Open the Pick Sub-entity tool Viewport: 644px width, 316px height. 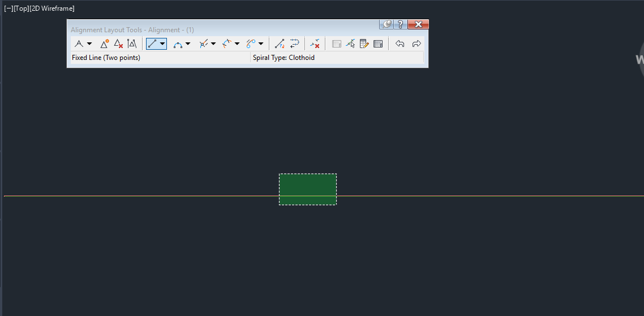pyautogui.click(x=350, y=44)
